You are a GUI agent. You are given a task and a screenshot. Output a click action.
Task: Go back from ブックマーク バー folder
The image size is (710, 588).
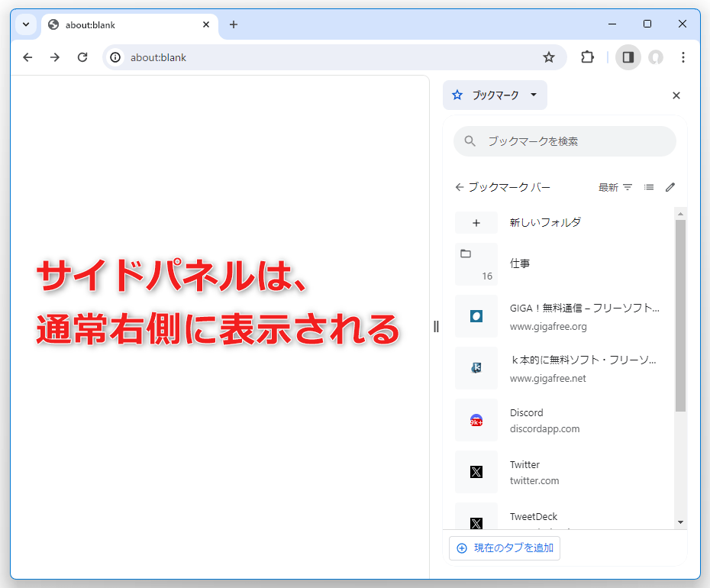(x=460, y=187)
